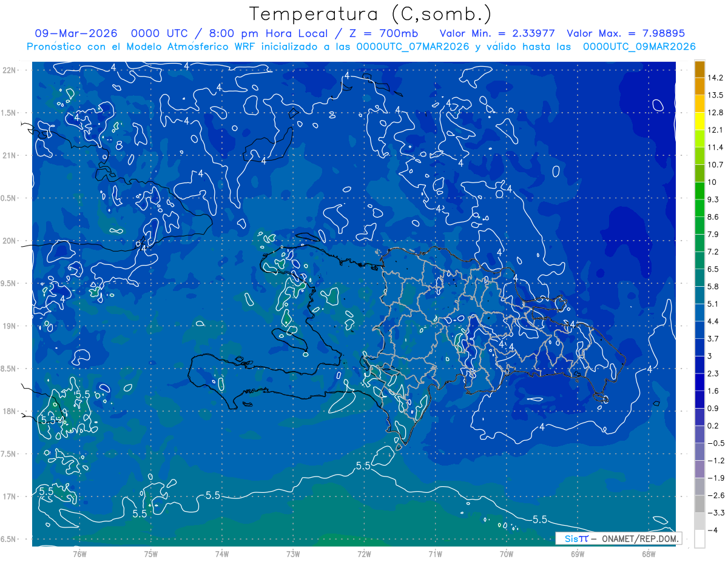This screenshot has height=562, width=728.
Task: Select the 'Z = 700mb' pressure level text
Action: [x=385, y=33]
